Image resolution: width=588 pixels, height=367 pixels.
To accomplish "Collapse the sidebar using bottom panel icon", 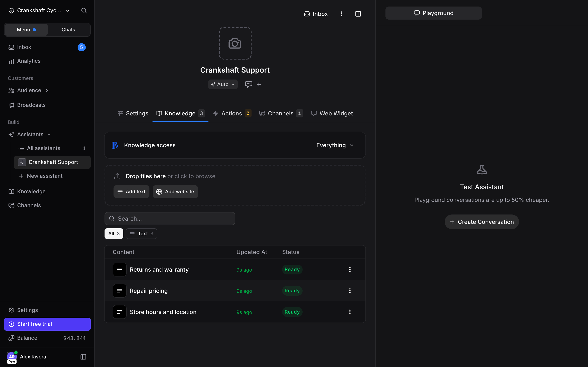I will pos(83,357).
